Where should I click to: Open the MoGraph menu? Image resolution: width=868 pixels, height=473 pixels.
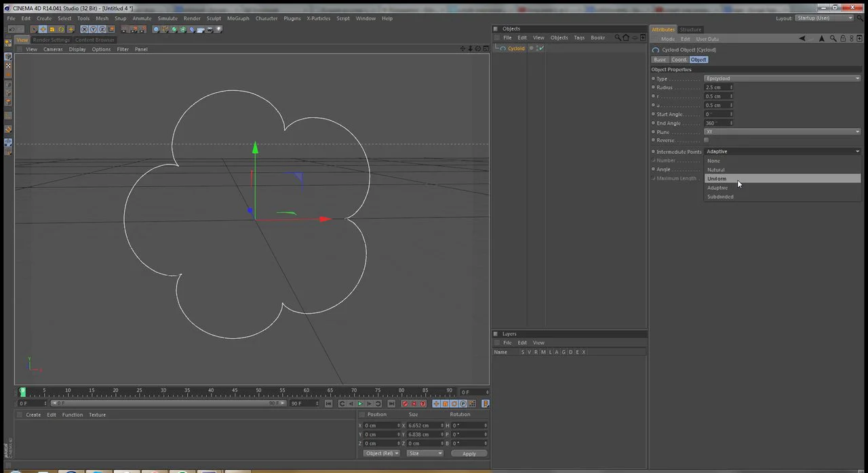pyautogui.click(x=238, y=18)
